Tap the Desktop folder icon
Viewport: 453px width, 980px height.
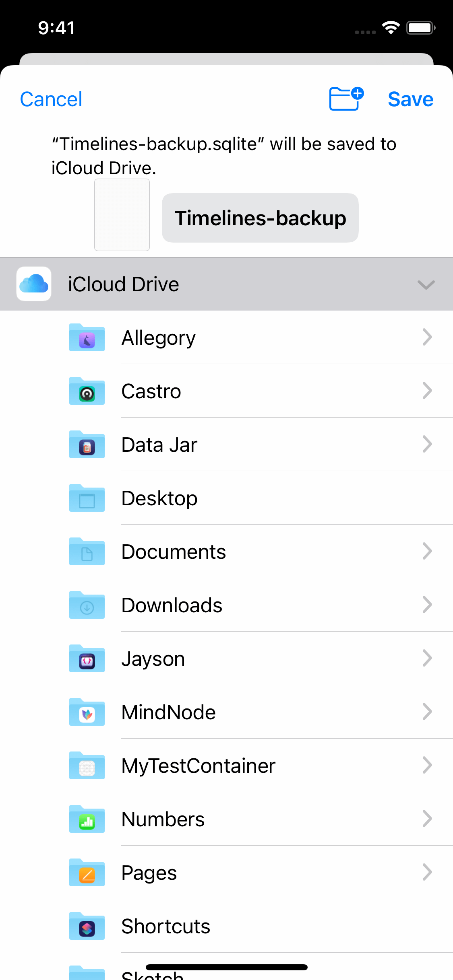pyautogui.click(x=87, y=498)
